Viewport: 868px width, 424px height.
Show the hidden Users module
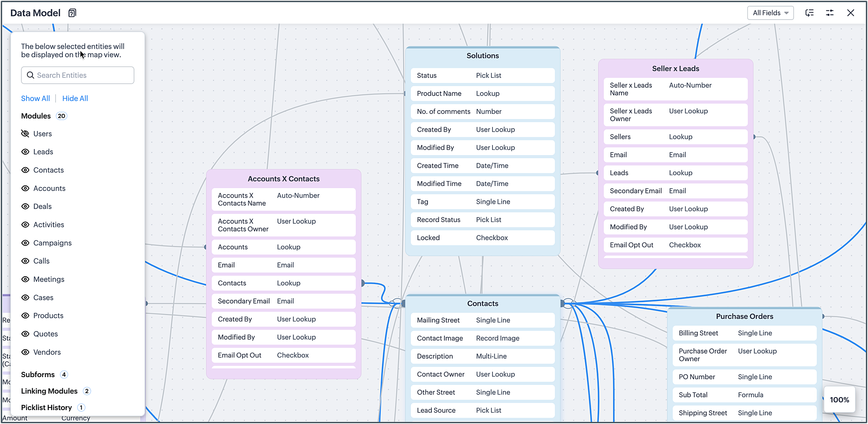tap(25, 133)
